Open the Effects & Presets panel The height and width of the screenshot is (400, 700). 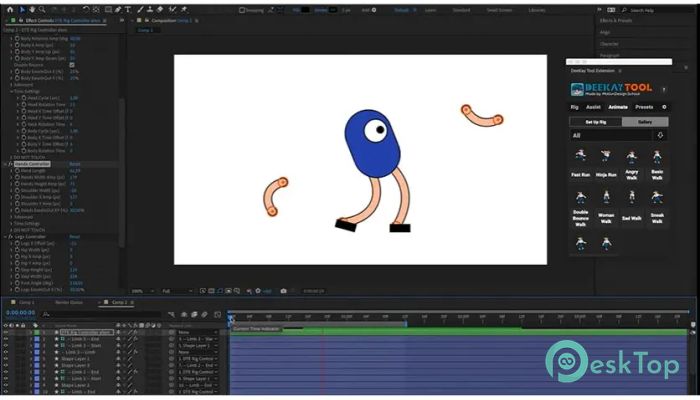pos(616,21)
